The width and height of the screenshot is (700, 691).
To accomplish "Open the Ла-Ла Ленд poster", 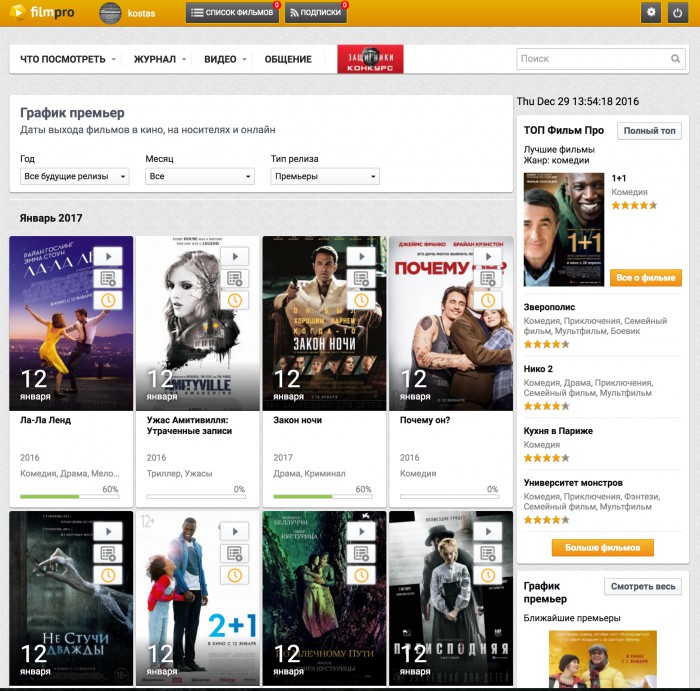I will coord(71,323).
